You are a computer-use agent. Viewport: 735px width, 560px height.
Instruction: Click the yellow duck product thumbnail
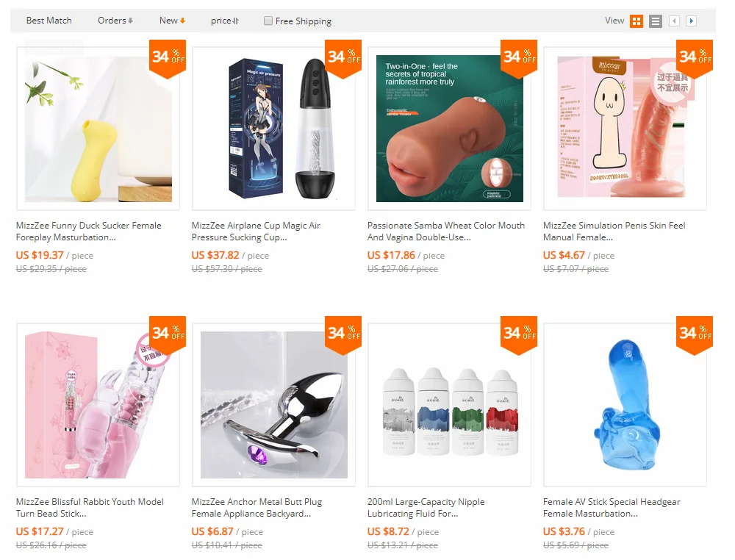coord(98,129)
